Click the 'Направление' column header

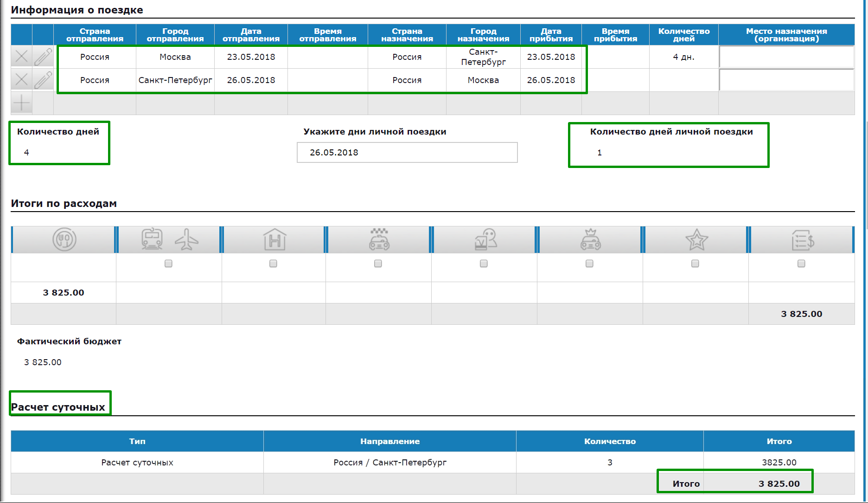[390, 441]
